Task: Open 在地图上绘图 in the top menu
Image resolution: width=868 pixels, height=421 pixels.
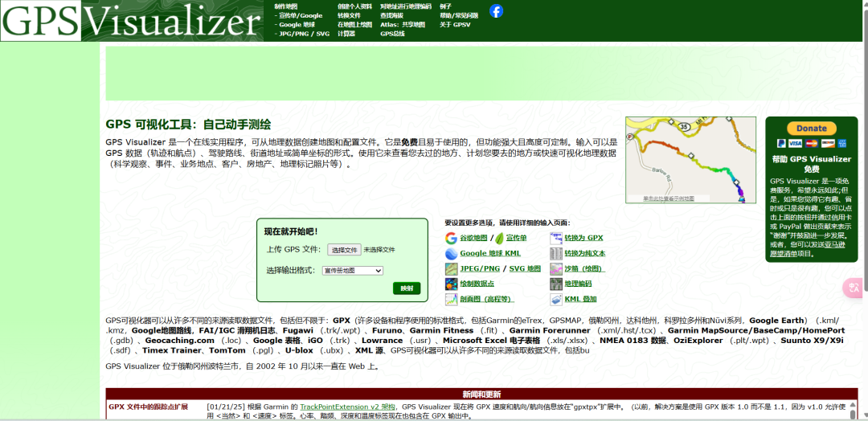Action: point(355,24)
